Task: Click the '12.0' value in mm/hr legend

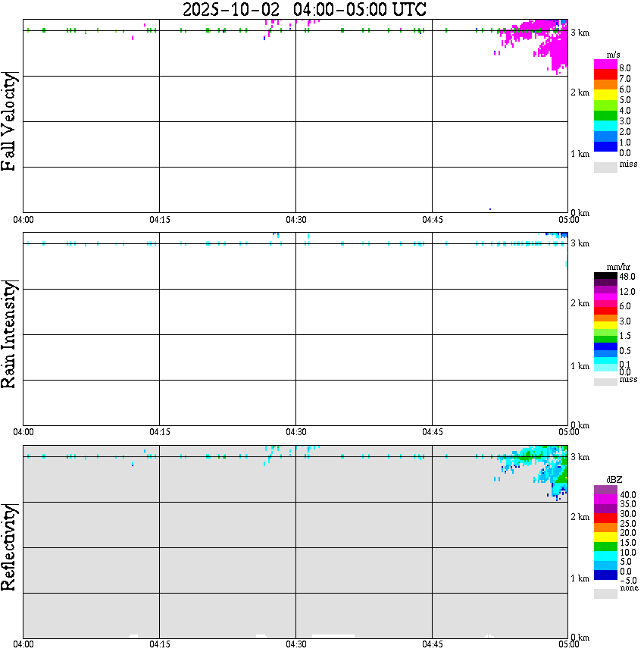Action: click(x=627, y=292)
